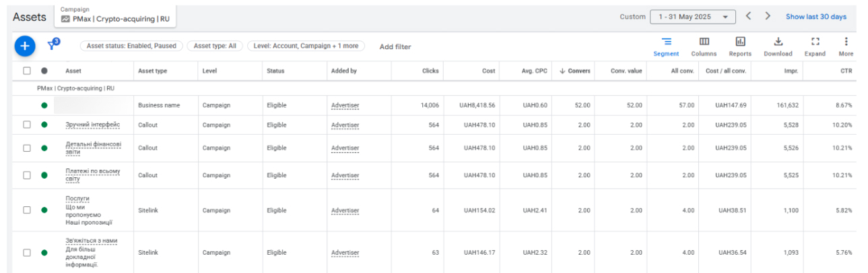The image size is (868, 273).
Task: Open the Asset type: All filter chip
Action: click(x=214, y=47)
